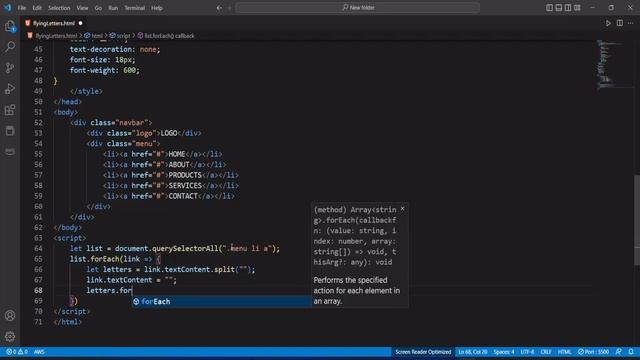The height and width of the screenshot is (360, 640).
Task: Click the New folder command center search
Action: coord(358,8)
